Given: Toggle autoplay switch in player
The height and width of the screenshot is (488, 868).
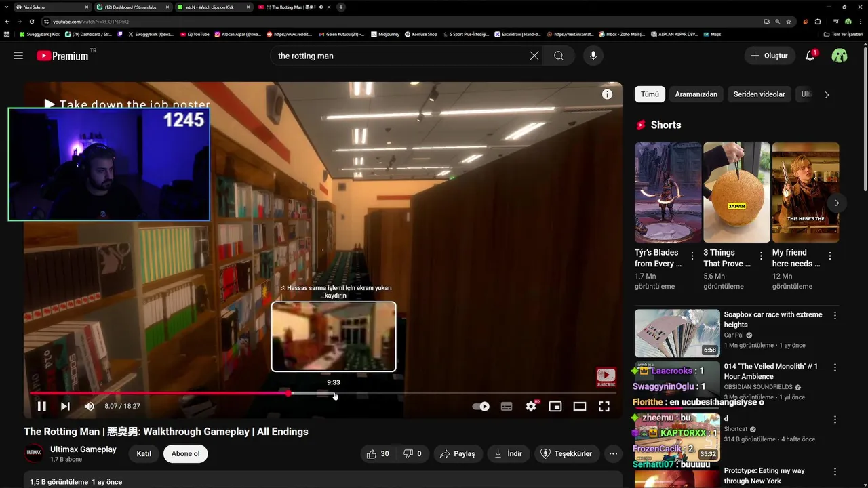Looking at the screenshot, I should pyautogui.click(x=480, y=407).
